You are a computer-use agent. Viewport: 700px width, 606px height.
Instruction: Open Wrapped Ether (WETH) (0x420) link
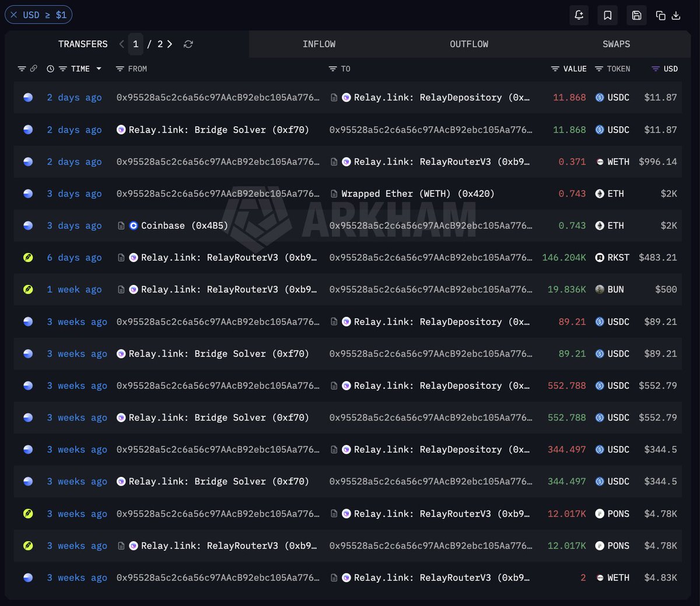click(418, 194)
